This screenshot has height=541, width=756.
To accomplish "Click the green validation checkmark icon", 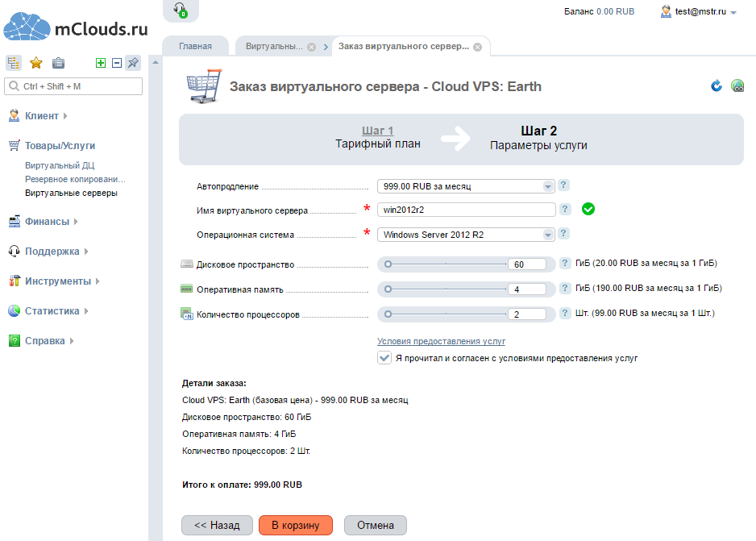I will [588, 209].
